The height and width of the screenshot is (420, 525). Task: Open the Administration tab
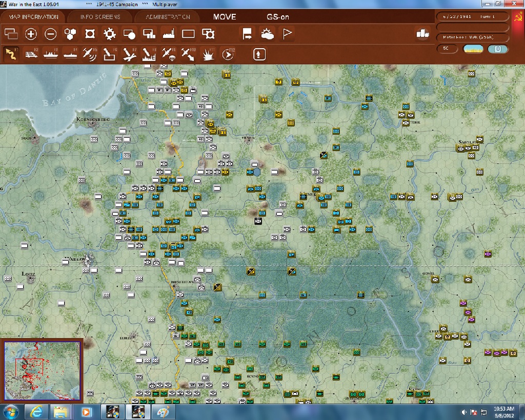tap(168, 17)
